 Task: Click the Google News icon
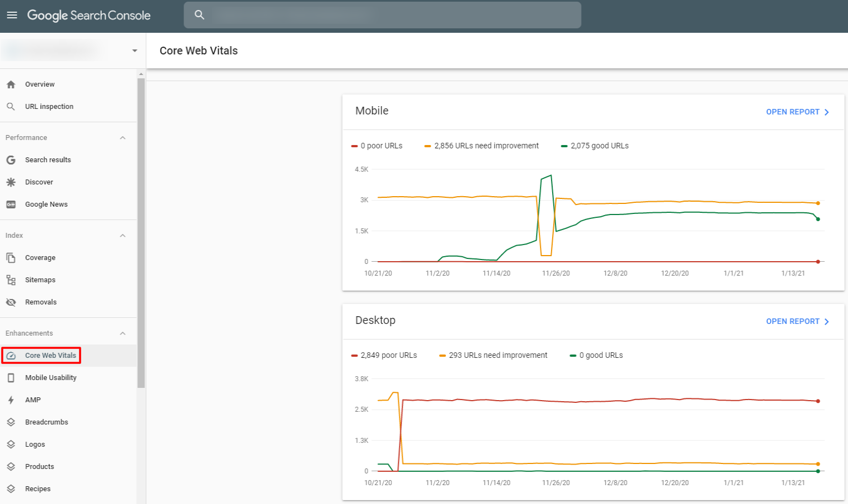tap(11, 204)
